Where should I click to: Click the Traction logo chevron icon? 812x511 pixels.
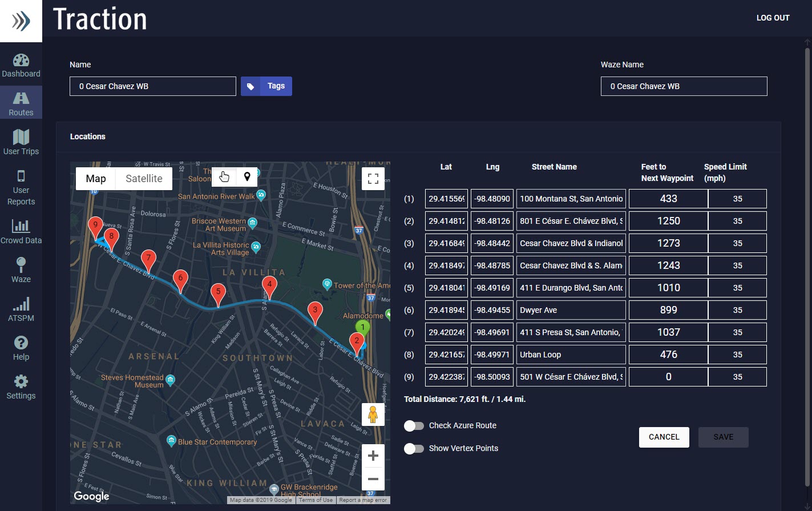pos(21,21)
